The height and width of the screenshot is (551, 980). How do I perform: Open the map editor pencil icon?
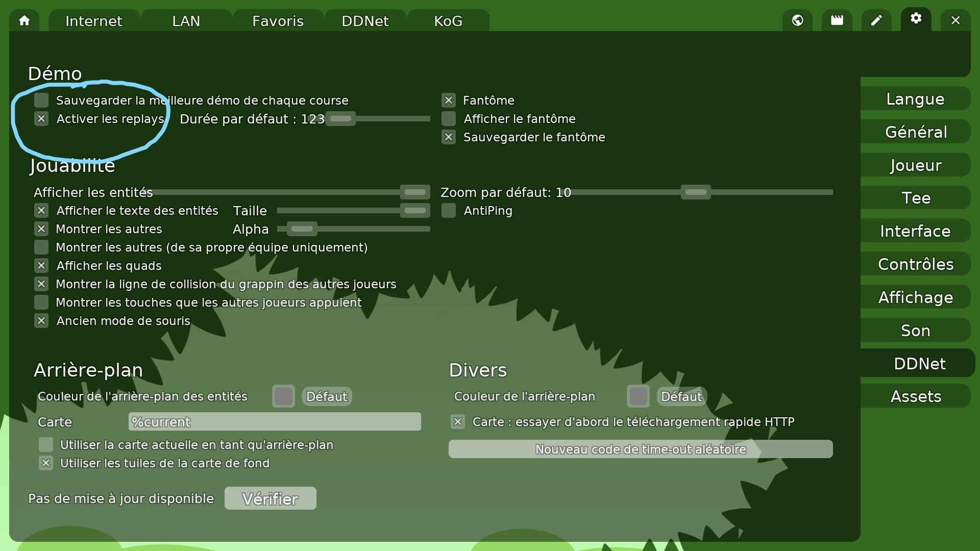coord(876,20)
